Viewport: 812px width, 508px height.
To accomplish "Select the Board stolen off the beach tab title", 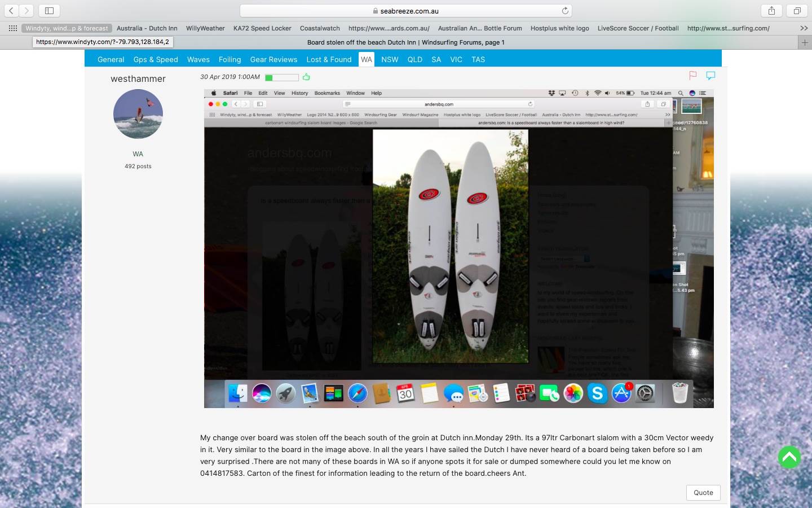I will click(406, 42).
